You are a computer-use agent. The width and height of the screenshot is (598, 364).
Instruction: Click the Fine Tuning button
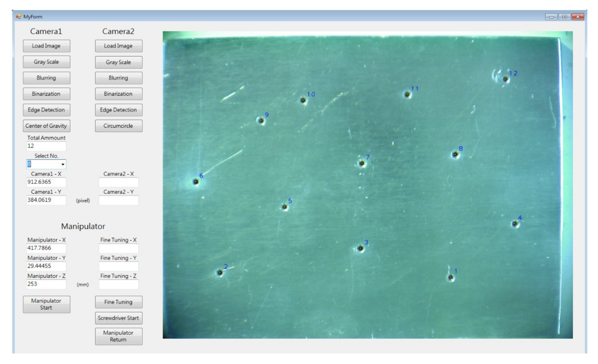point(118,302)
